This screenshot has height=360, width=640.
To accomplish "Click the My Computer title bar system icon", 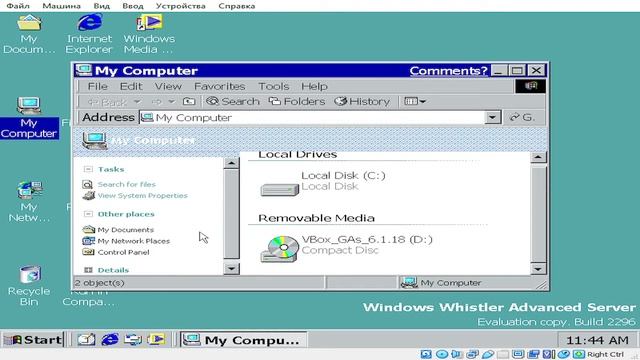I will tap(84, 70).
